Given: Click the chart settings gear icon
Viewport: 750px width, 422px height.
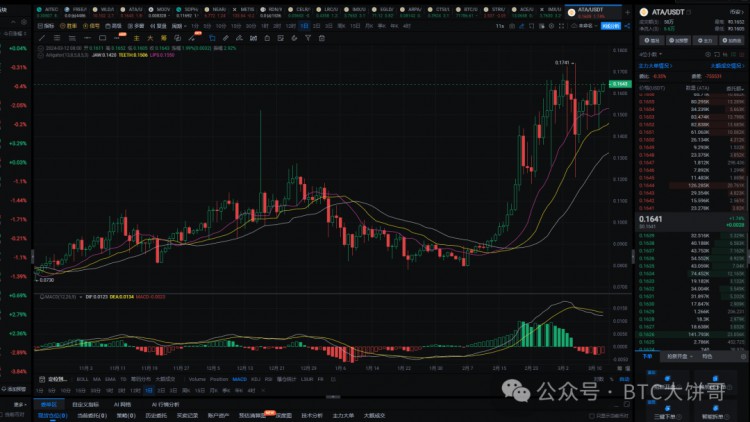Looking at the screenshot, I should [551, 26].
